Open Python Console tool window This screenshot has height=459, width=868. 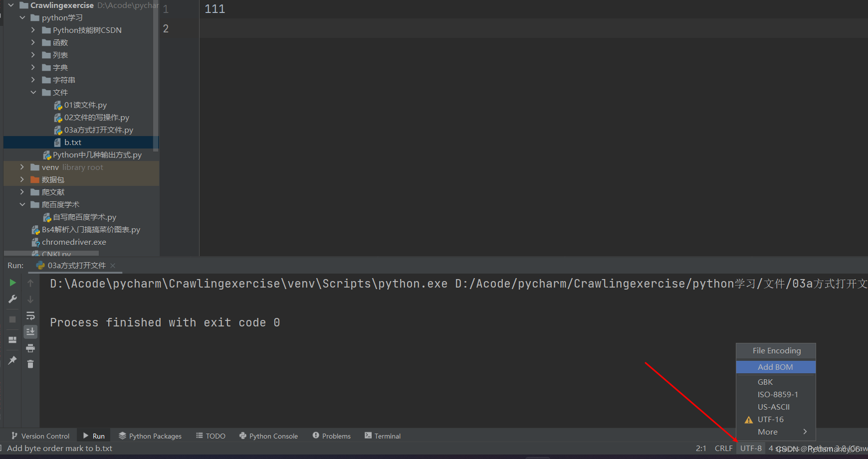click(x=268, y=436)
